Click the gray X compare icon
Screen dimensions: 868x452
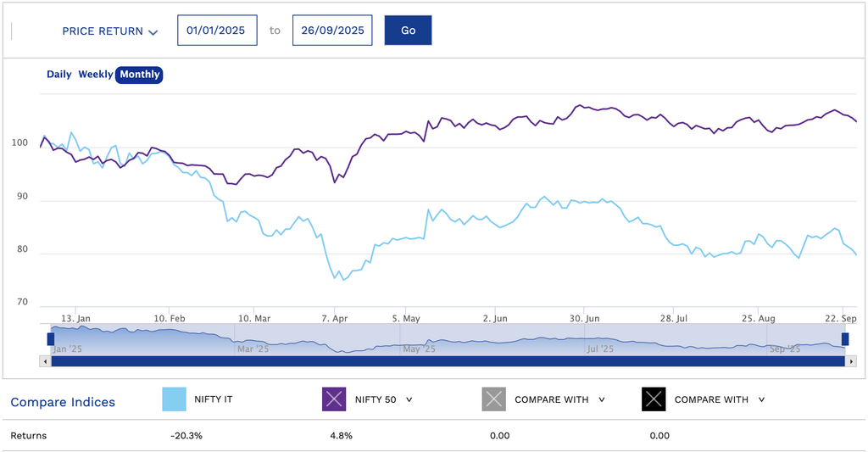click(x=494, y=399)
